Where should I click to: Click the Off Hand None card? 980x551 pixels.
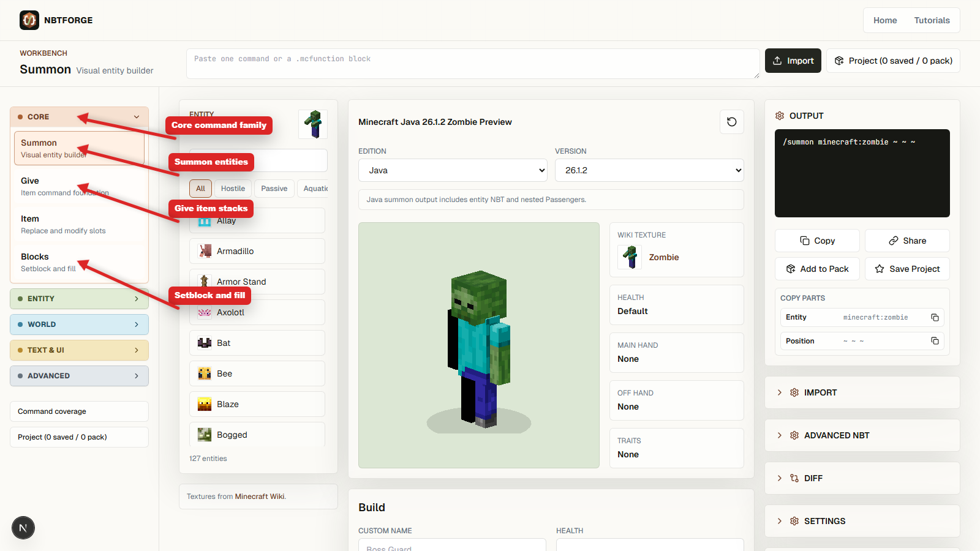(676, 400)
